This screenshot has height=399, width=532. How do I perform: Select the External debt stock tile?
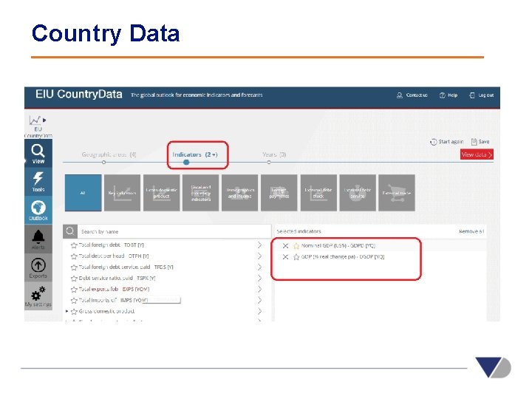pyautogui.click(x=318, y=193)
